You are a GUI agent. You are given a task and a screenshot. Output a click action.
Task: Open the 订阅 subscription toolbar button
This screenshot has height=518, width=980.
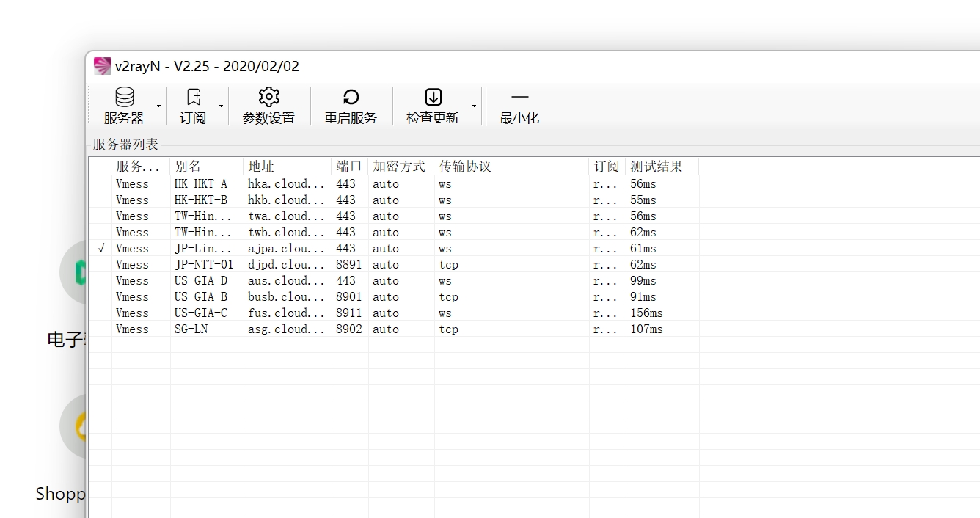click(x=193, y=106)
